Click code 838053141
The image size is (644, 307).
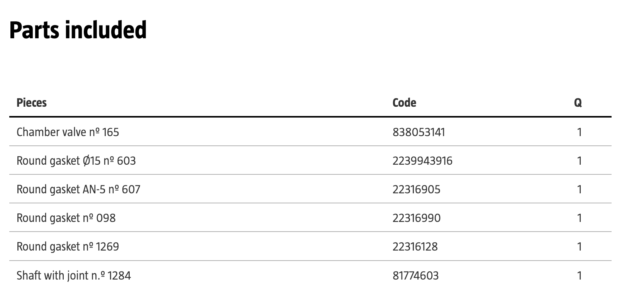(x=419, y=132)
